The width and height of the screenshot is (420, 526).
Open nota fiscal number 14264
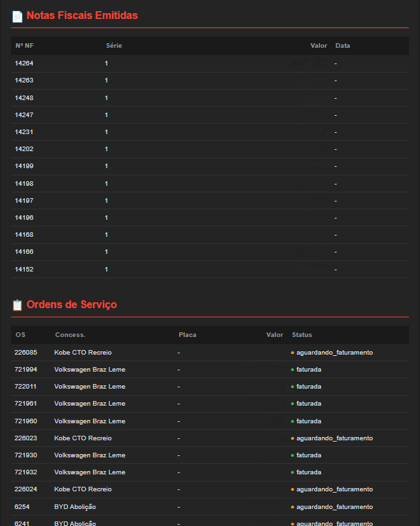pos(24,63)
